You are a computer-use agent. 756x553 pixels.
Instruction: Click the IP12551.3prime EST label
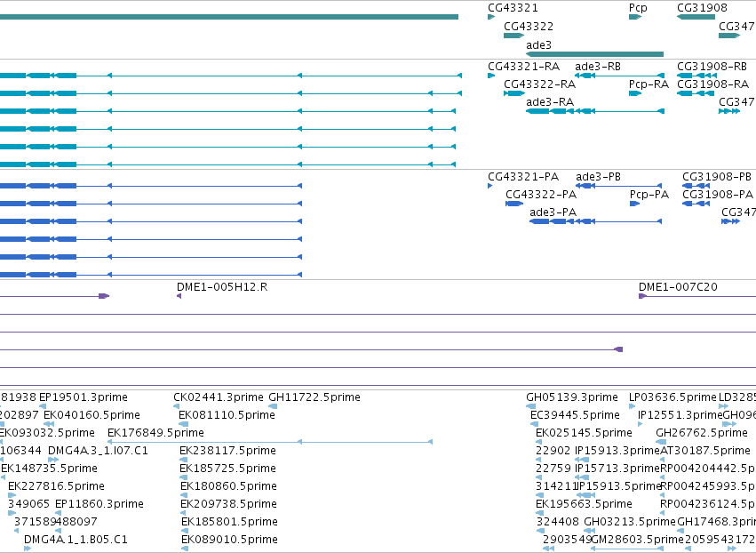click(680, 415)
